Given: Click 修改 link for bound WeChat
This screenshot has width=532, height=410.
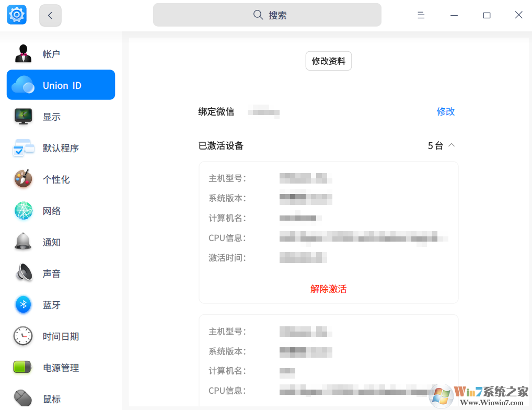Looking at the screenshot, I should [445, 111].
